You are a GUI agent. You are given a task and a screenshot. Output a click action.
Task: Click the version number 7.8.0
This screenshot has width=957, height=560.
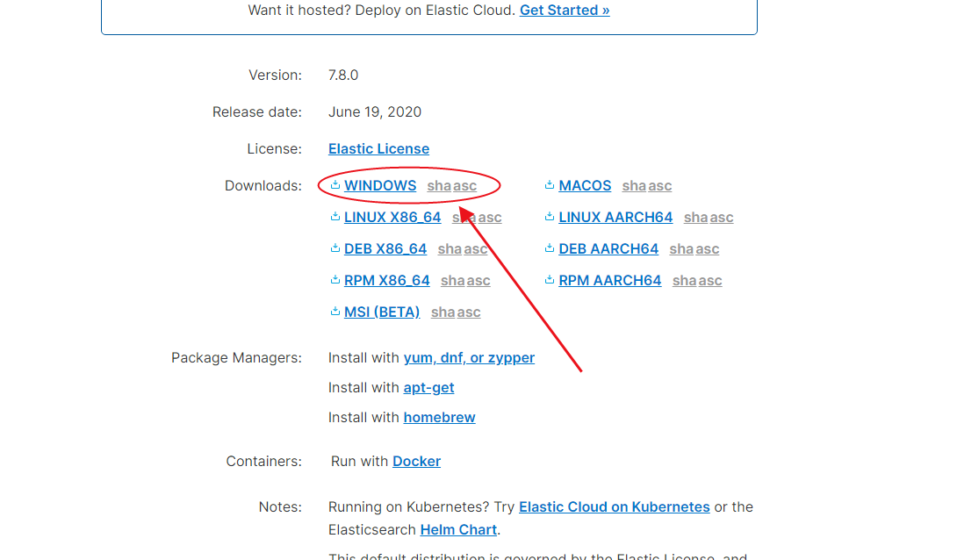[x=343, y=75]
